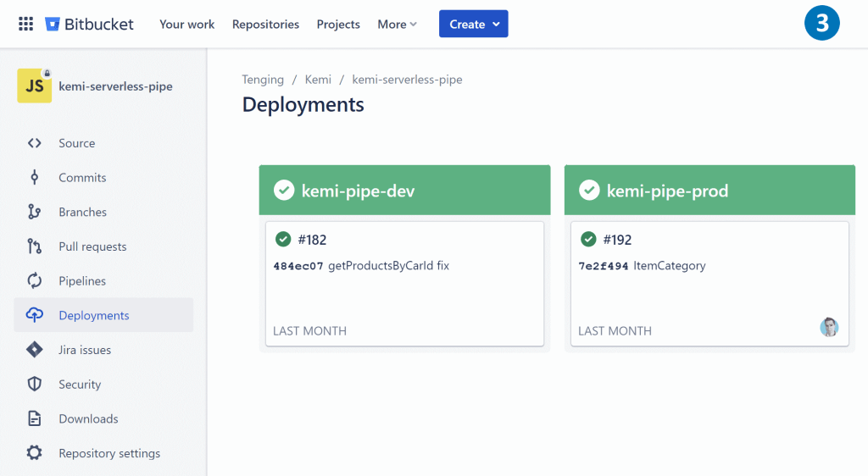The height and width of the screenshot is (476, 868).
Task: Click the Source code icon in sidebar
Action: [x=34, y=143]
